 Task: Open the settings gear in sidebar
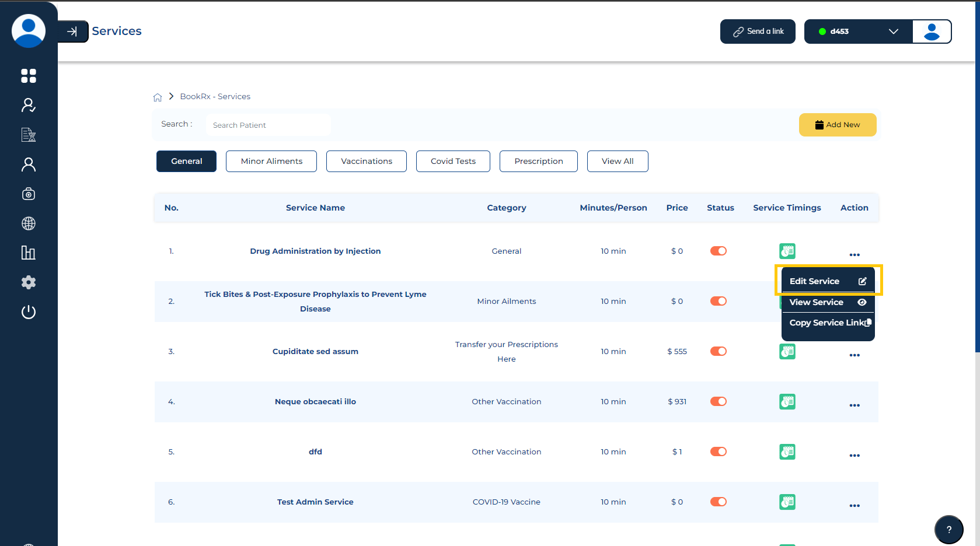pos(29,282)
